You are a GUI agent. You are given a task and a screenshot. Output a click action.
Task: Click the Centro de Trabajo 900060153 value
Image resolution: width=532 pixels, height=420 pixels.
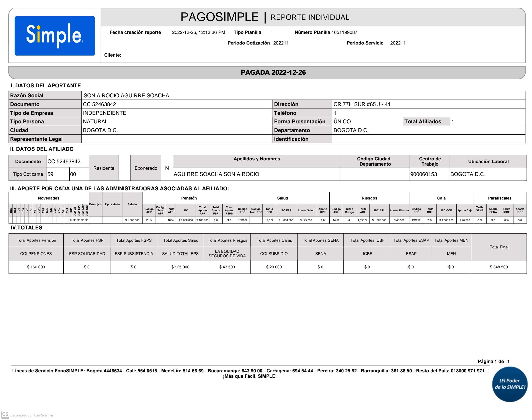pos(424,174)
